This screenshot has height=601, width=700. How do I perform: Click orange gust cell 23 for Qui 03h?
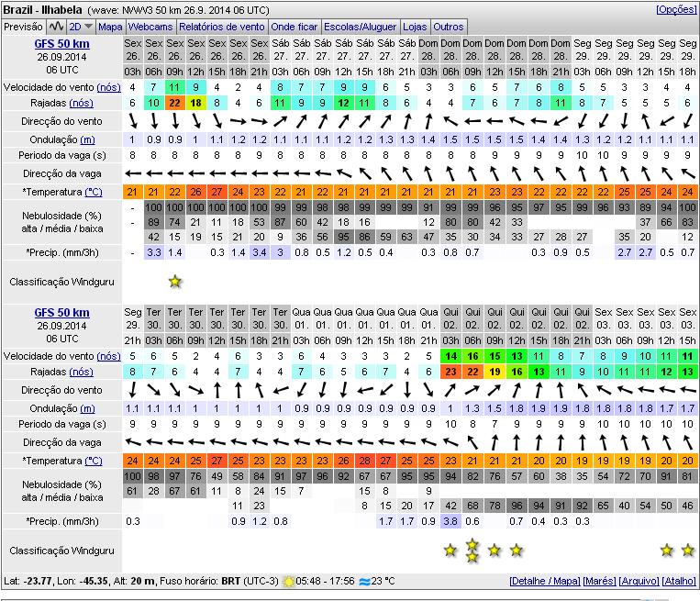pos(450,372)
